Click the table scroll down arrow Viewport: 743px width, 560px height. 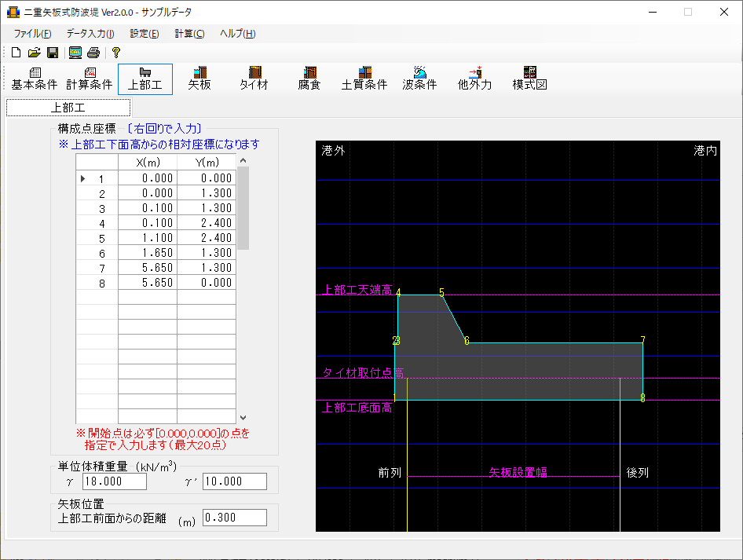click(243, 418)
